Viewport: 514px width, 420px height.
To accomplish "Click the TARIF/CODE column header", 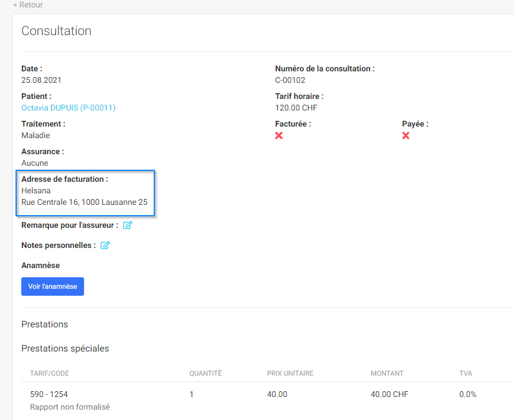I will click(50, 373).
